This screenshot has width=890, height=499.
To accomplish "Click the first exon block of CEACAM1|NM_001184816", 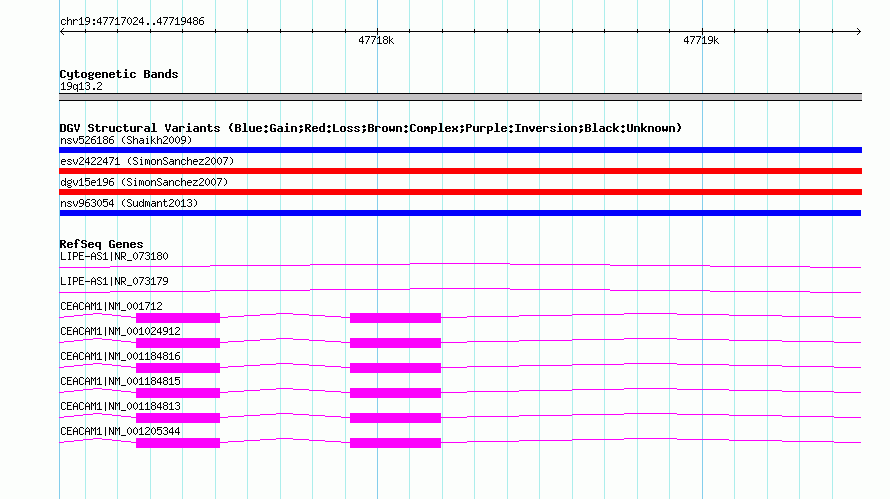I will coord(178,368).
